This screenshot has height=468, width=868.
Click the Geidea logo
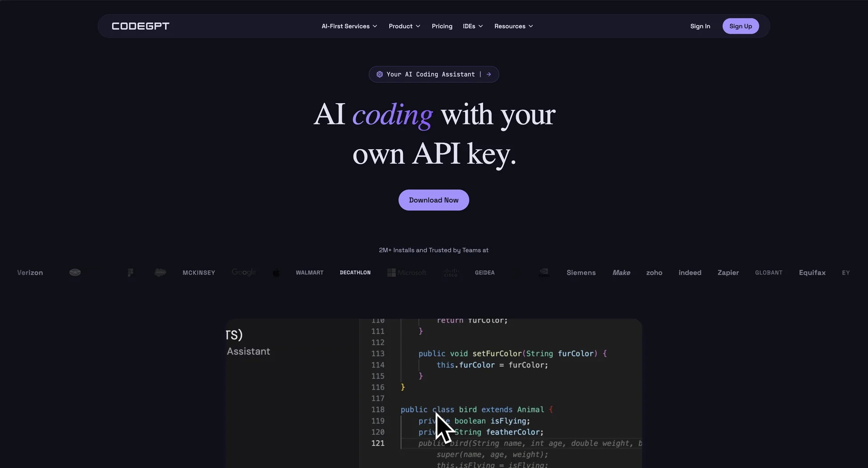485,273
